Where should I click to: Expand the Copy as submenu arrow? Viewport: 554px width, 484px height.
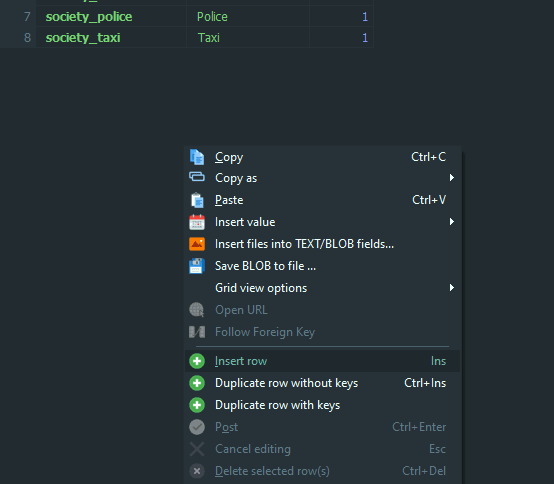(452, 178)
